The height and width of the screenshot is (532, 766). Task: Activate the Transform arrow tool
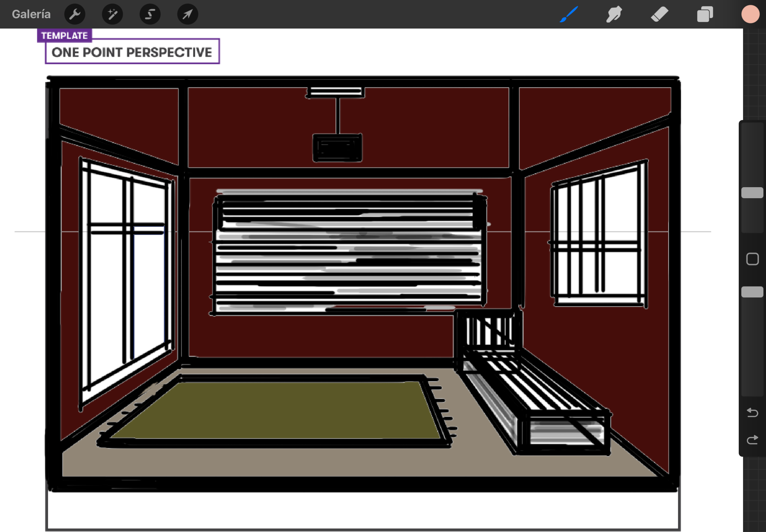point(188,14)
